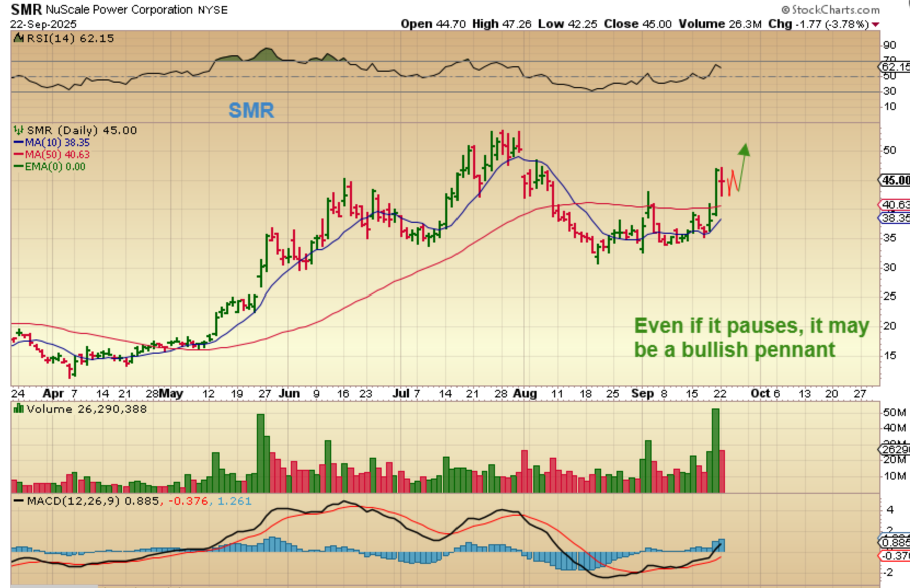Click the 22-Sep-2025 date
Image resolution: width=910 pixels, height=588 pixels.
tap(43, 24)
